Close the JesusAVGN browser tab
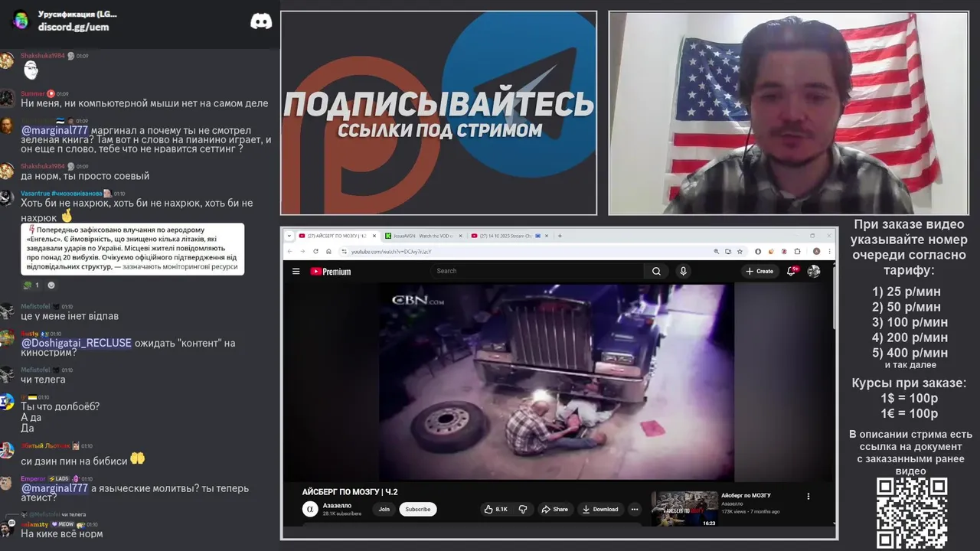Image resolution: width=980 pixels, height=551 pixels. tap(460, 236)
